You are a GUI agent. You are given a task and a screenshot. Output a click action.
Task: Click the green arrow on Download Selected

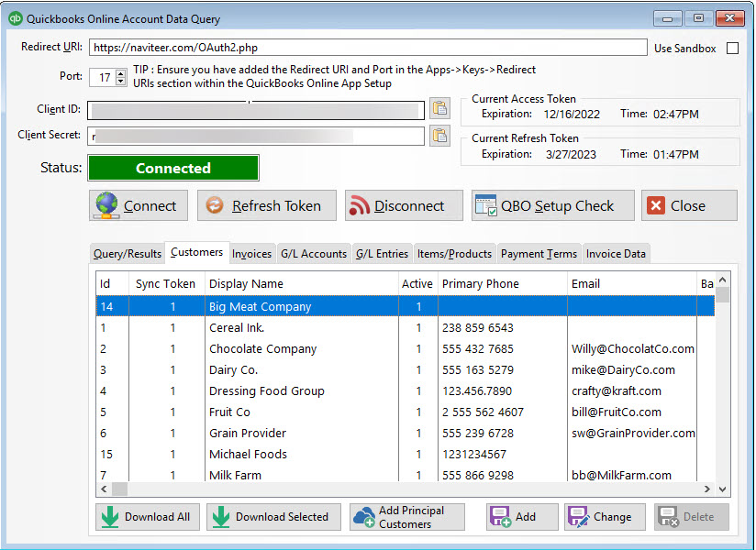(x=221, y=517)
